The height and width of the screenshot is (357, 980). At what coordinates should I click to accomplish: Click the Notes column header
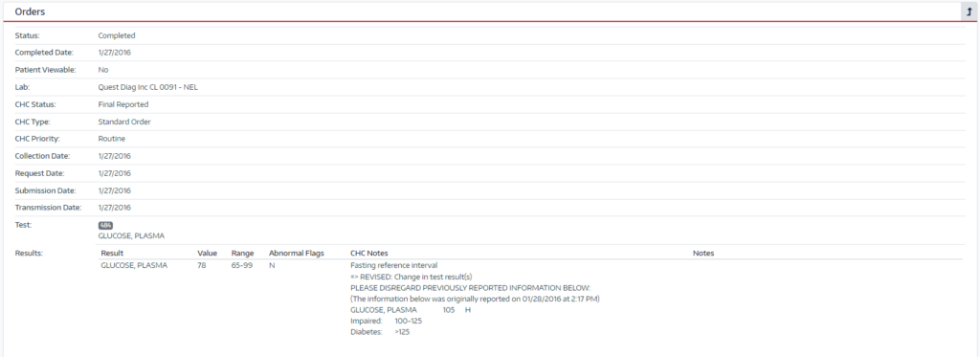tap(703, 254)
